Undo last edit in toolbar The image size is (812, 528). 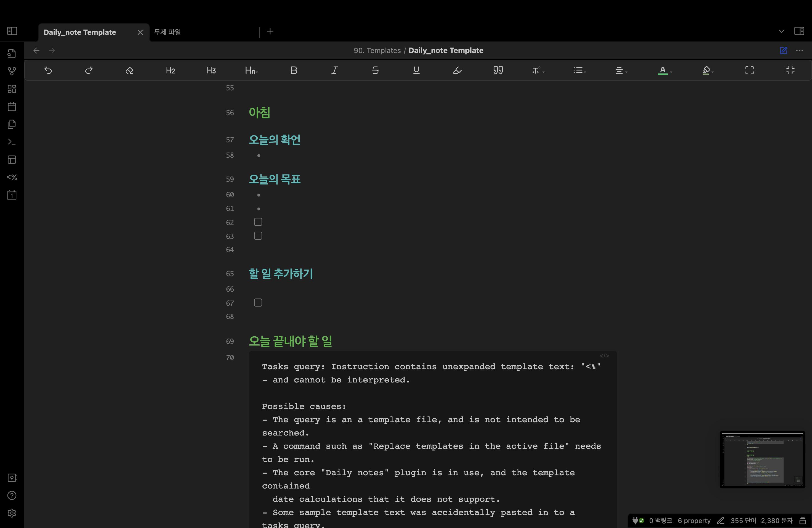pos(48,70)
